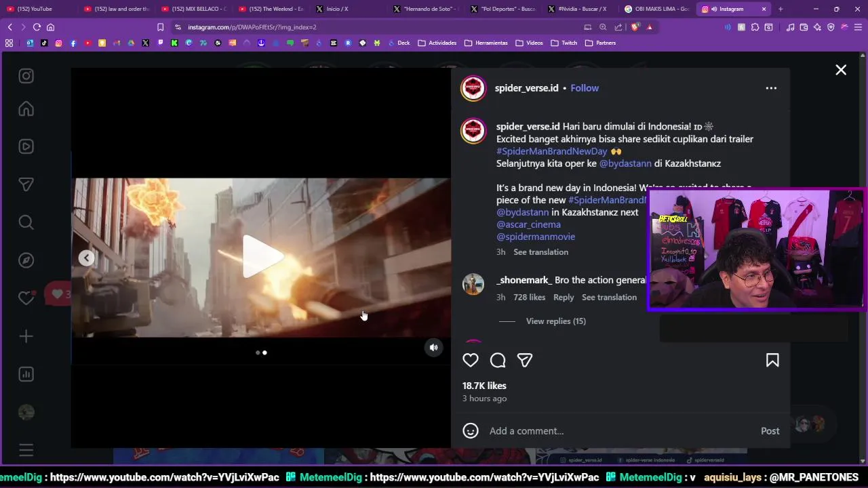Play the video in the post
Viewport: 868px width, 488px height.
(x=262, y=257)
